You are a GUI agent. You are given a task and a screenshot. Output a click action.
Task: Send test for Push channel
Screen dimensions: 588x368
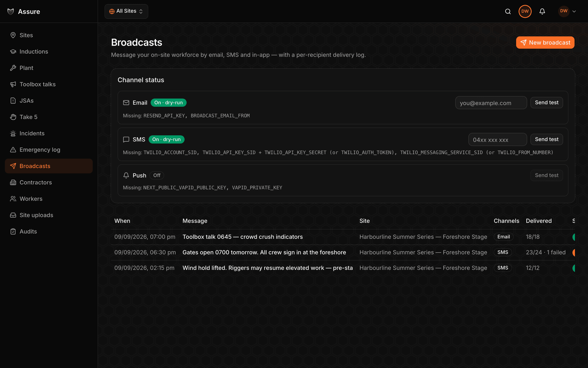pyautogui.click(x=546, y=175)
